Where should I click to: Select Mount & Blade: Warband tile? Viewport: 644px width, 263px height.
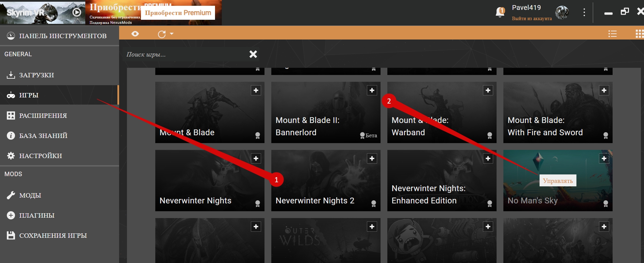pyautogui.click(x=442, y=112)
